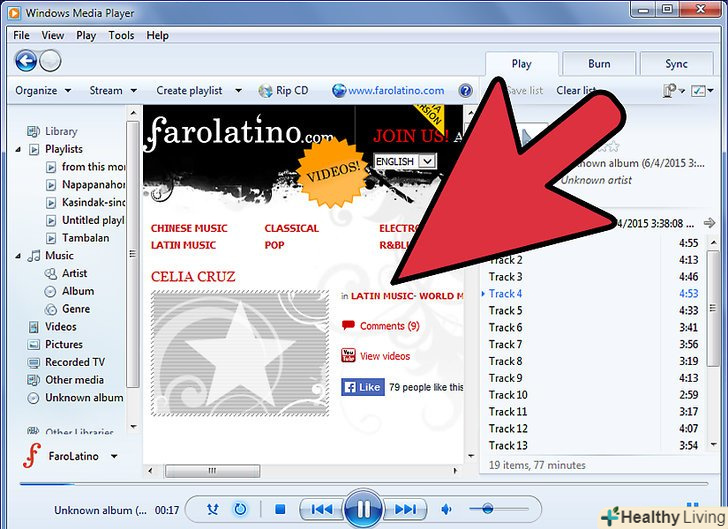Click the Rip CD disc icon

(x=266, y=91)
